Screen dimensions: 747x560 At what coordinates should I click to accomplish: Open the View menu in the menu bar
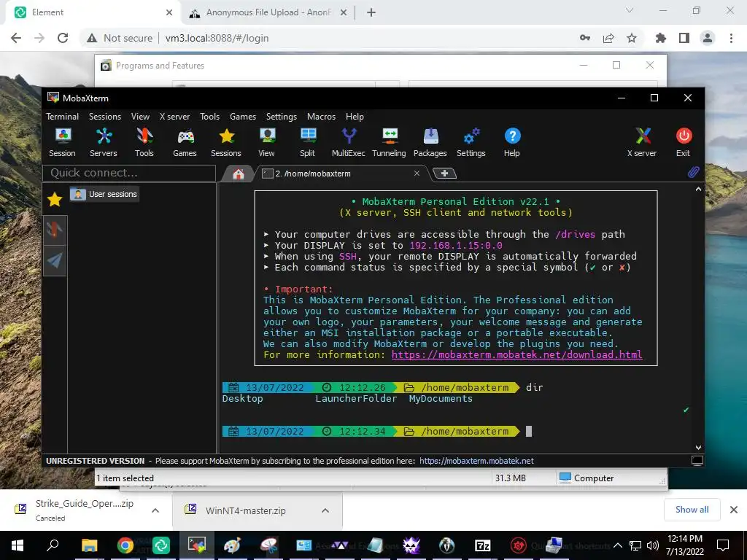click(141, 117)
